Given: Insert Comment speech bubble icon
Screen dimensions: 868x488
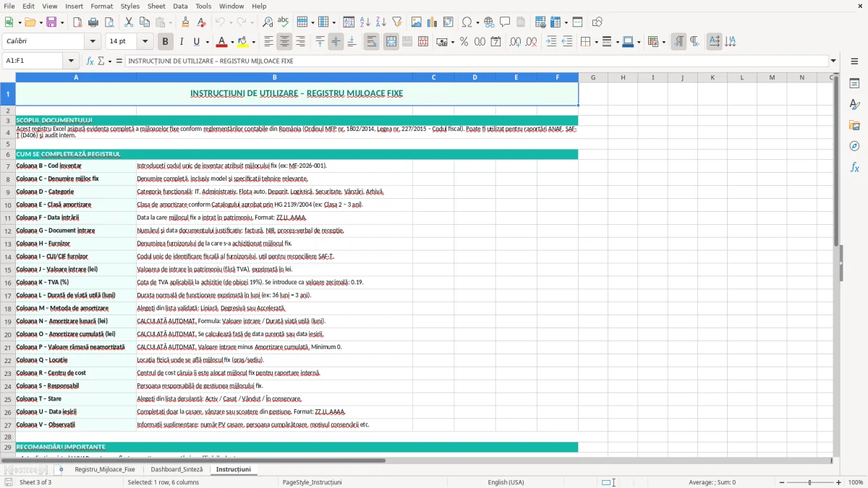Looking at the screenshot, I should (505, 22).
